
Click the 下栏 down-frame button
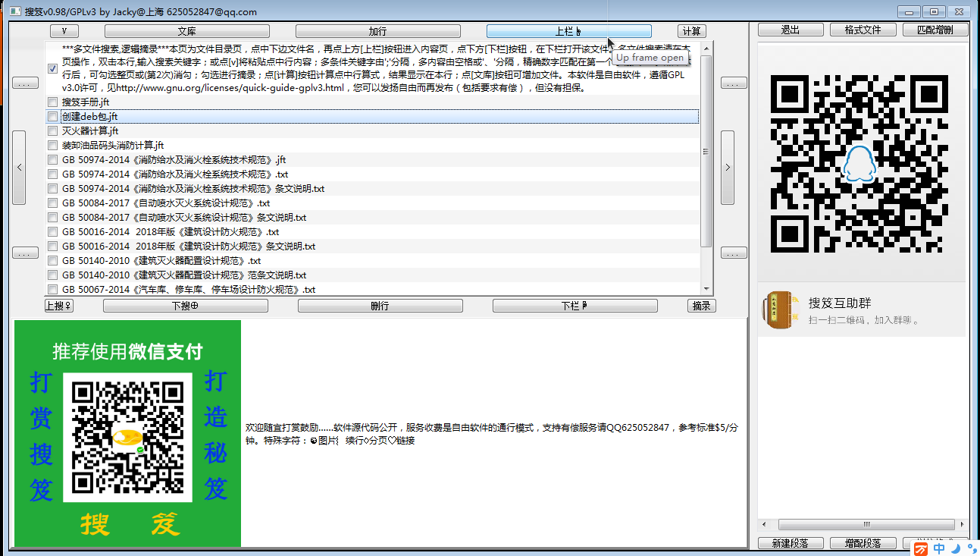pyautogui.click(x=575, y=306)
